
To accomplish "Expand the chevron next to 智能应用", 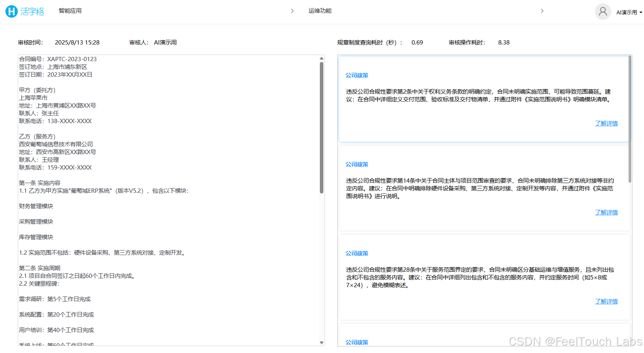I will tap(292, 11).
